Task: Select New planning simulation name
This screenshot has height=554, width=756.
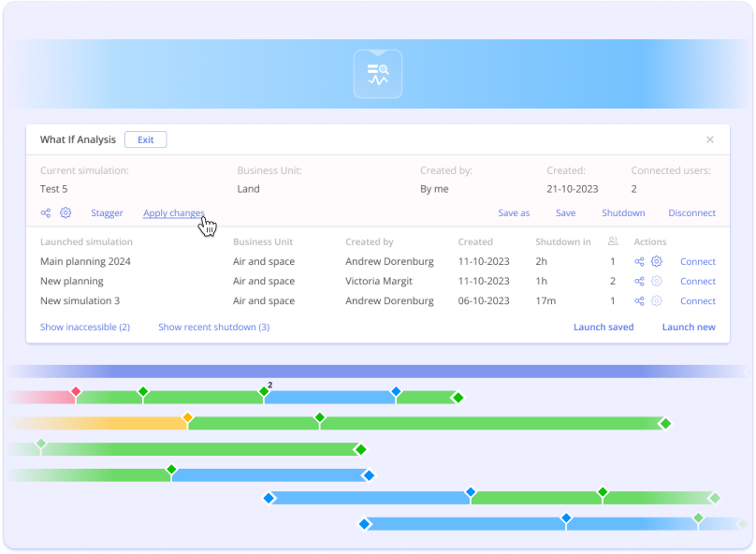Action: coord(72,281)
